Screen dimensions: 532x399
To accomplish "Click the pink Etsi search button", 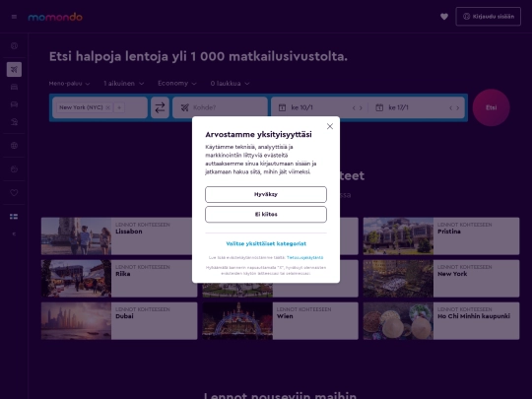I will click(491, 107).
